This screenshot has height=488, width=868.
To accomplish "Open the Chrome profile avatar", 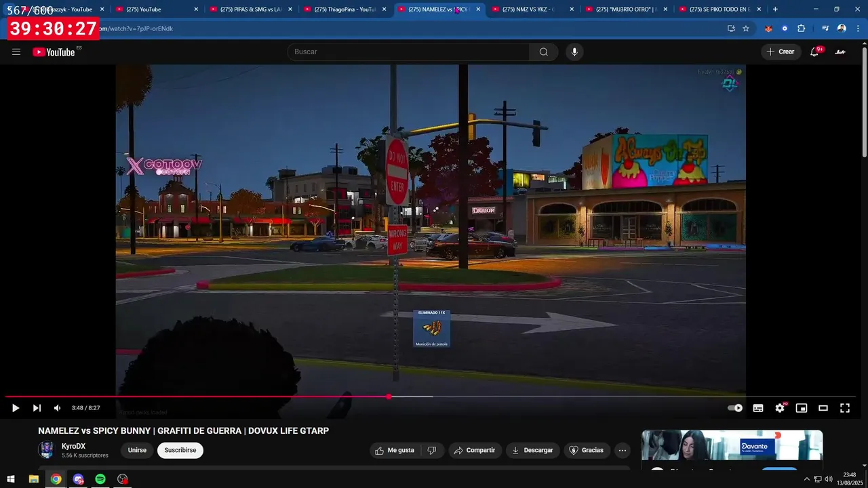I will [842, 28].
